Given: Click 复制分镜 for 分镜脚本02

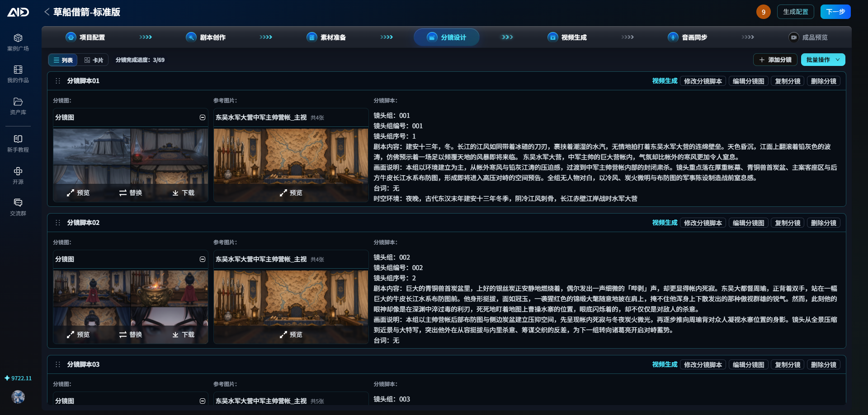Looking at the screenshot, I should coord(788,223).
